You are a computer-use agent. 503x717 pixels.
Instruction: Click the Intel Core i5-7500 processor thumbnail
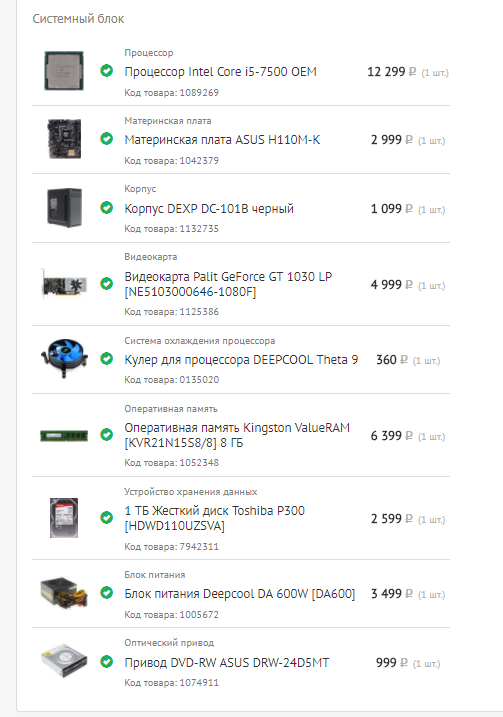(64, 71)
